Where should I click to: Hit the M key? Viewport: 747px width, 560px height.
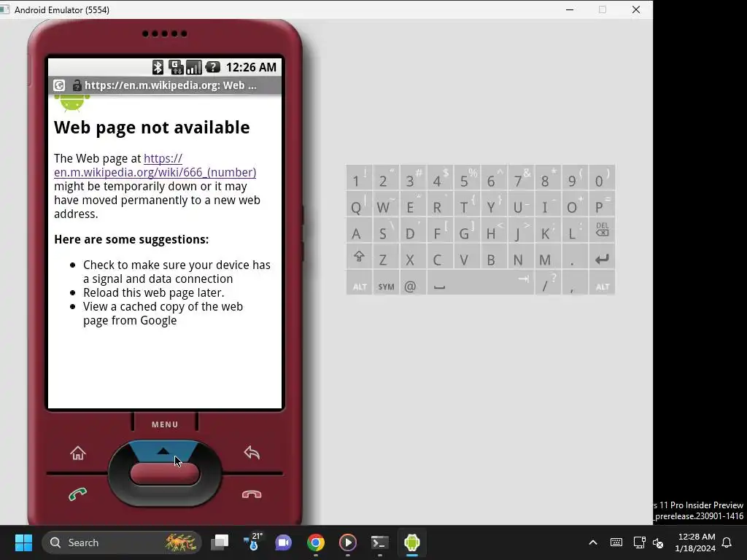point(548,257)
